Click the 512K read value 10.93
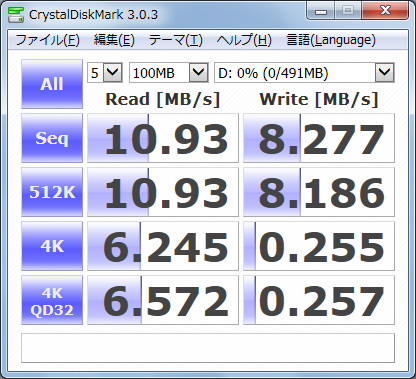Screen dimensions: 416x379 coord(163,192)
